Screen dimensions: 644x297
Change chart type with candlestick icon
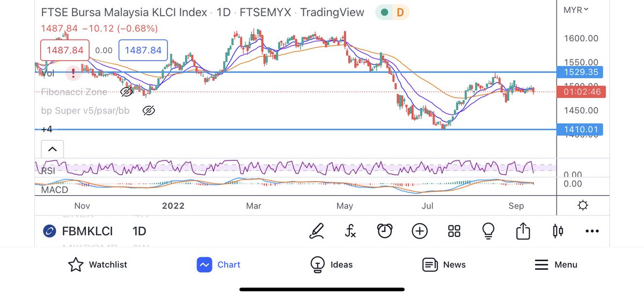click(x=558, y=231)
